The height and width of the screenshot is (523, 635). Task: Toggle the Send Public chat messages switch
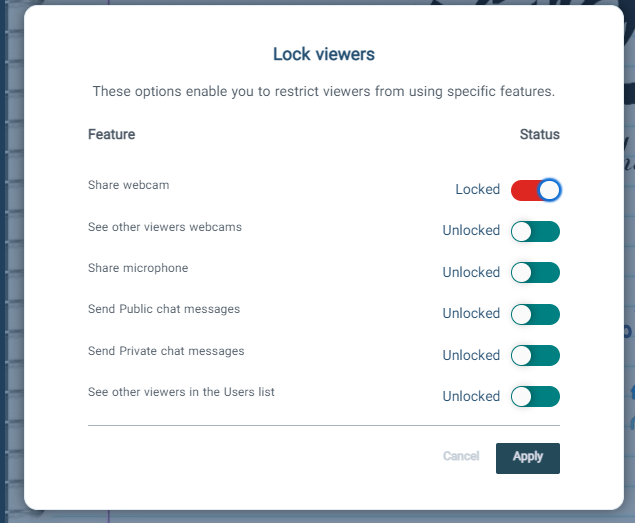coord(535,314)
